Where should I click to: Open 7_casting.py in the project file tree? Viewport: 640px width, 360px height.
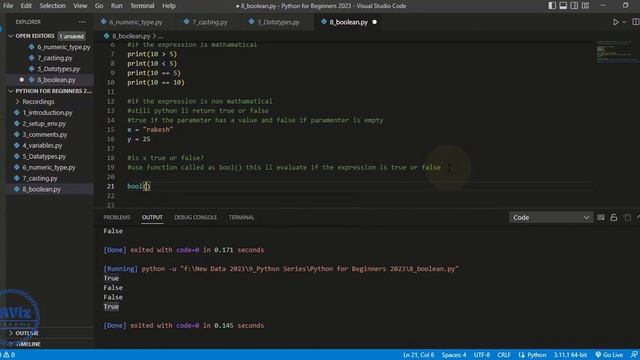tap(40, 178)
